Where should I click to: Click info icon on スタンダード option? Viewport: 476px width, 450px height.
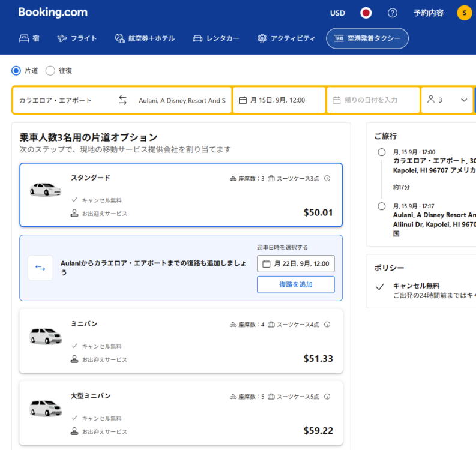coord(327,178)
